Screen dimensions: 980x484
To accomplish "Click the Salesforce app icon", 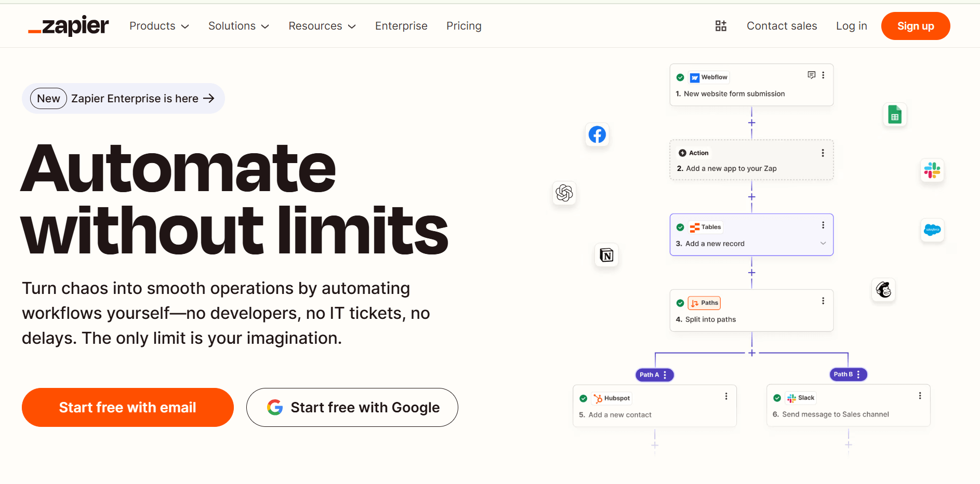I will pyautogui.click(x=932, y=230).
